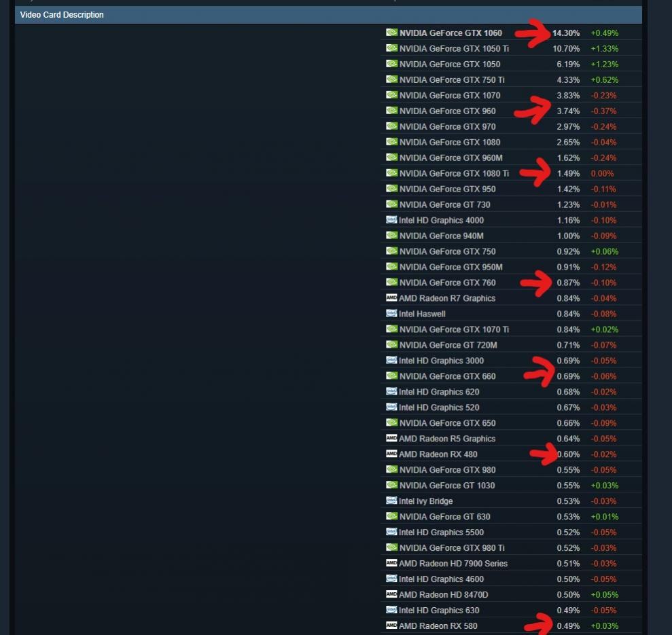Click the AMD logo beside Radeon R7 Graphics

tap(391, 297)
